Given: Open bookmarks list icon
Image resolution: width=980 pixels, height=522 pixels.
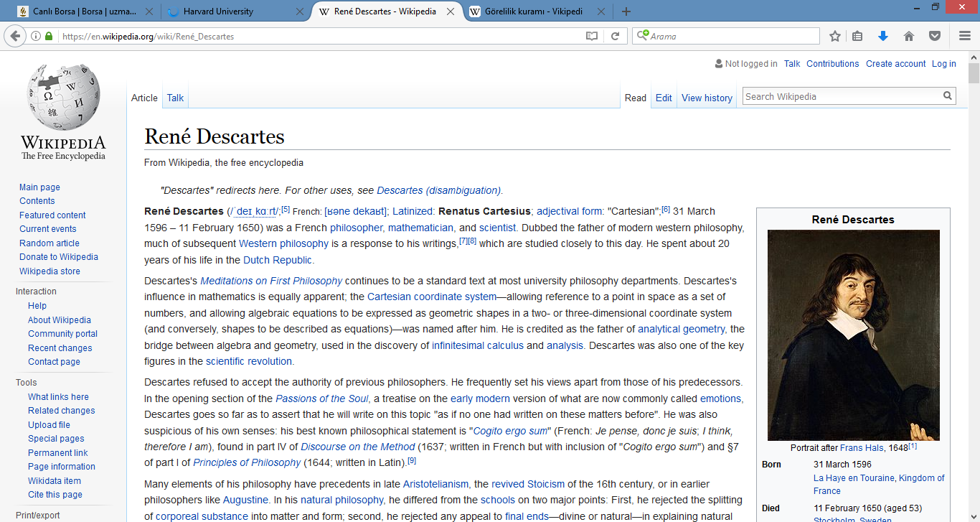Looking at the screenshot, I should [857, 36].
